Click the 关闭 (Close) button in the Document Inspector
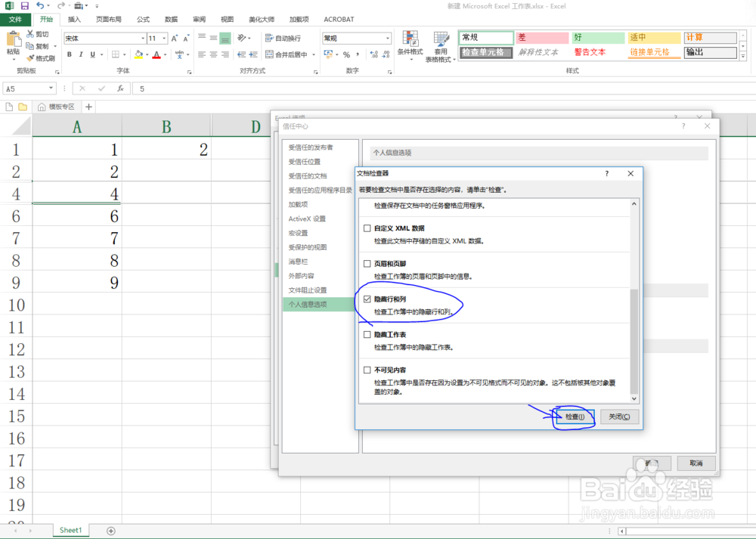 coord(620,417)
